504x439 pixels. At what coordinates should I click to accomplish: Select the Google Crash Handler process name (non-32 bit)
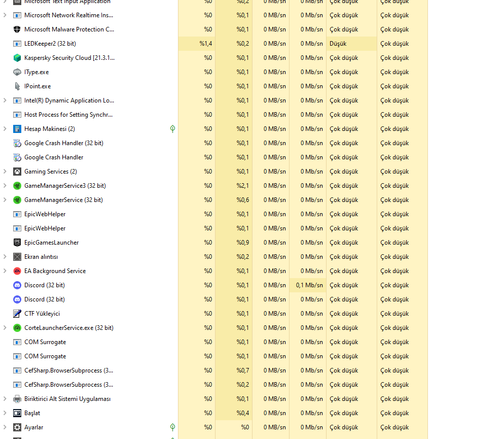54,157
